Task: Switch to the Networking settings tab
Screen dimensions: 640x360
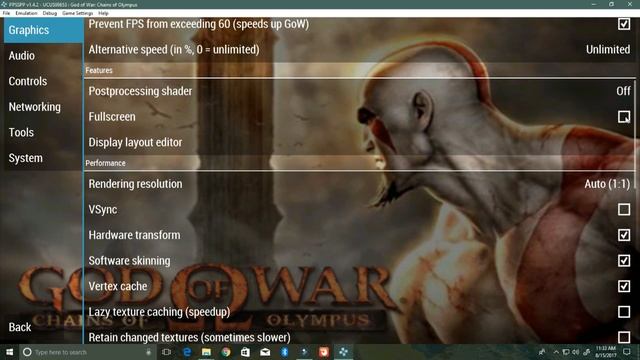Action: click(x=43, y=107)
